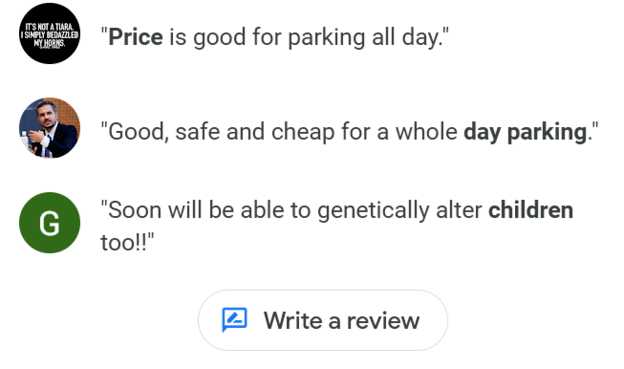Open the 'Price is good for parking' review
The width and height of the screenshot is (624, 369).
(275, 37)
